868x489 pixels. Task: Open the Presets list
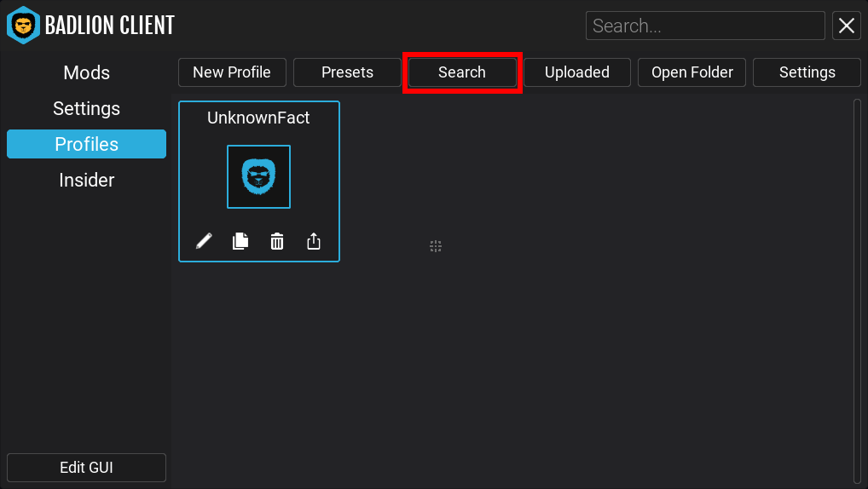[x=347, y=72]
